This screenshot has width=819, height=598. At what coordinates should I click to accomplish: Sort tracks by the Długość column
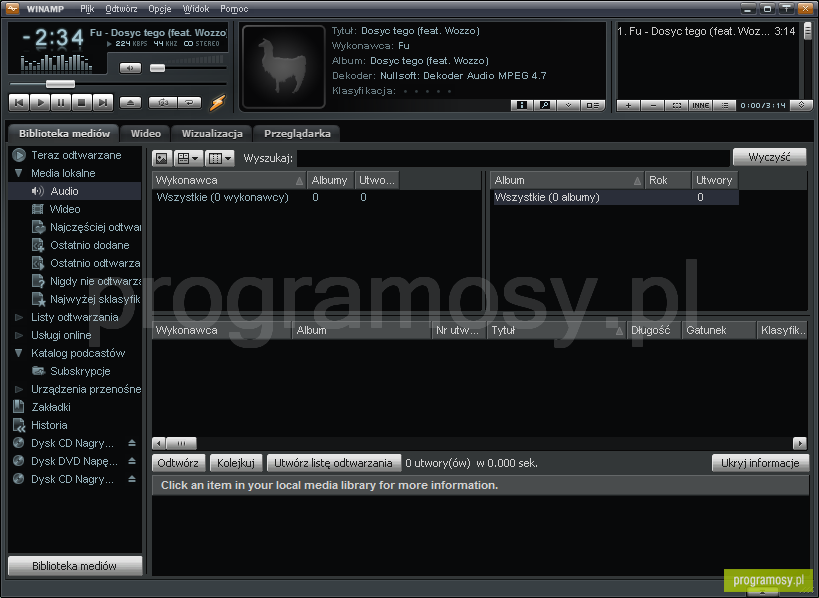653,330
